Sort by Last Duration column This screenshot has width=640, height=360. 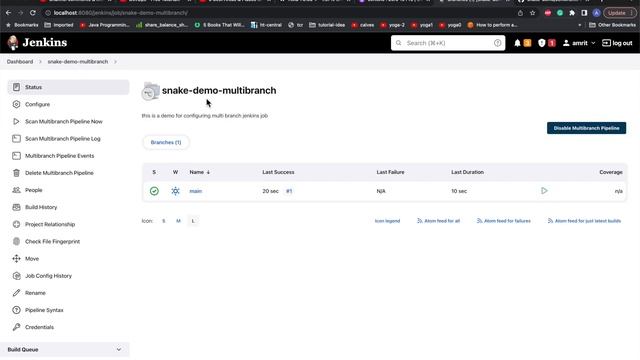click(467, 172)
